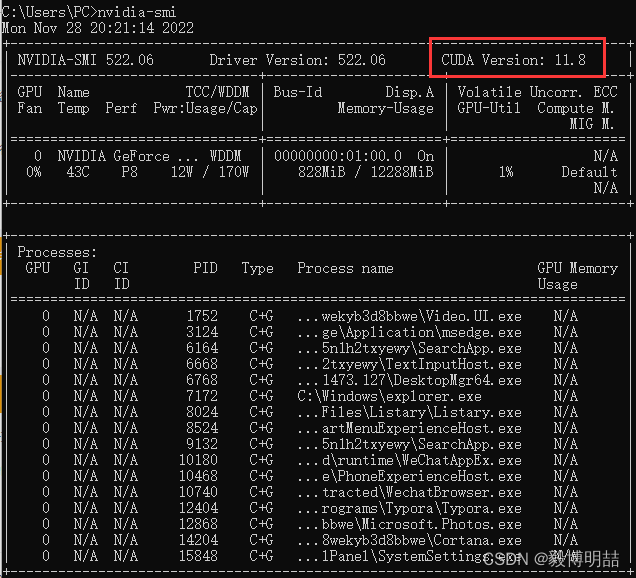The width and height of the screenshot is (636, 578).
Task: Click the 'On' display active value
Action: click(x=426, y=156)
